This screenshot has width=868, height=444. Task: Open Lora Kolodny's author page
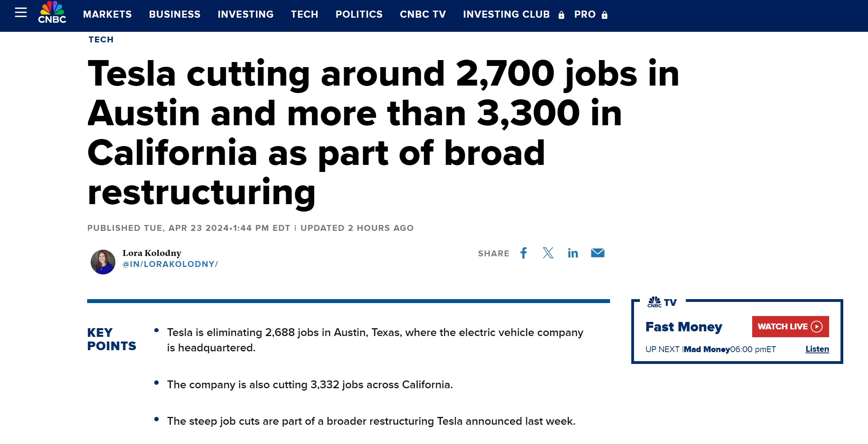(x=152, y=253)
